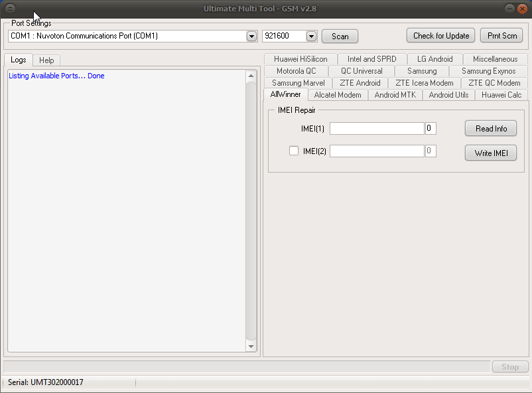Click the IMEI(1) check digit box
The width and height of the screenshot is (532, 393).
click(x=431, y=128)
